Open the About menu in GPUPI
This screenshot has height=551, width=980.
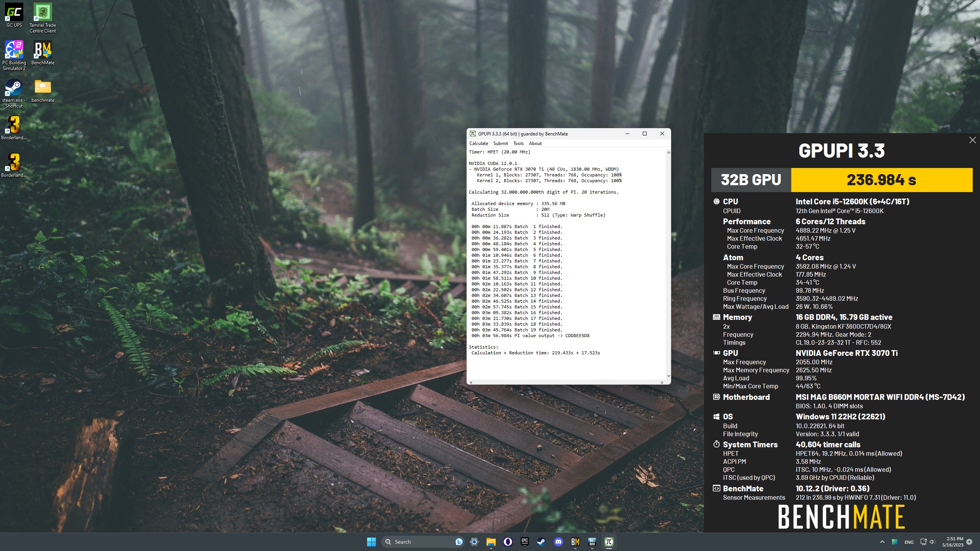[x=535, y=143]
